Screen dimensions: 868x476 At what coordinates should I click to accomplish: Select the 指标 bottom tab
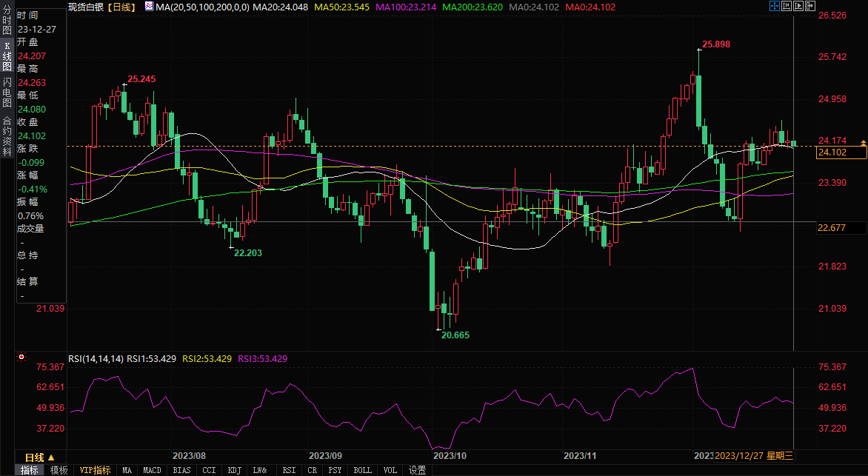point(30,470)
